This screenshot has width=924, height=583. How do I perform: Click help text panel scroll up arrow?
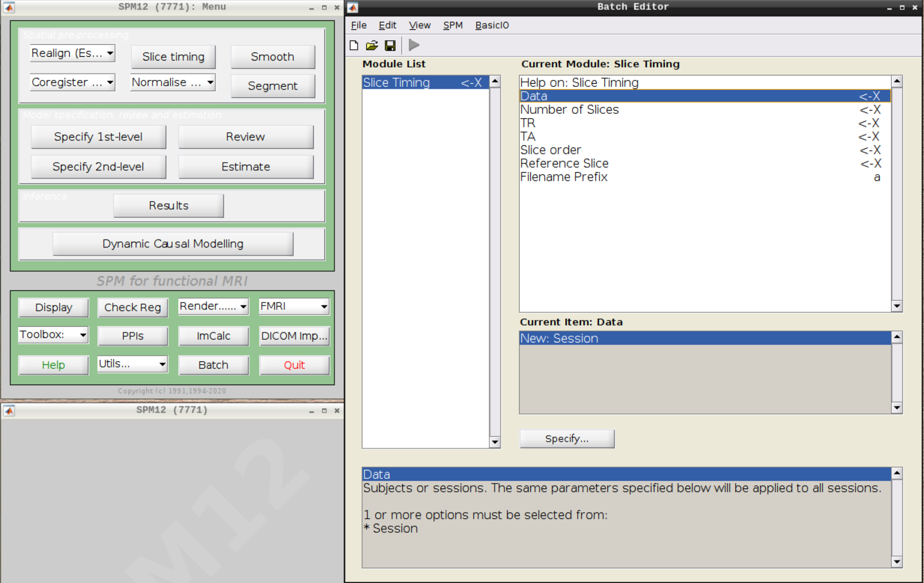coord(897,473)
